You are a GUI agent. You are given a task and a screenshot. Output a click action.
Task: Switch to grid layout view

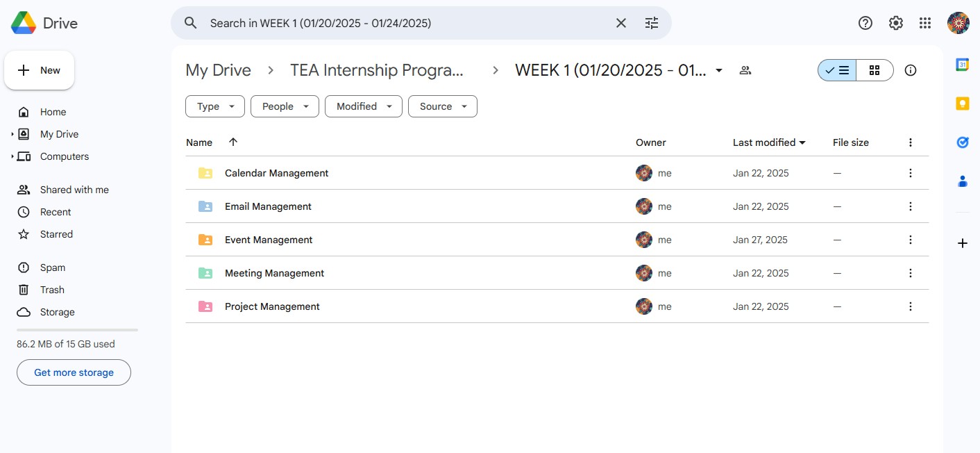coord(875,70)
